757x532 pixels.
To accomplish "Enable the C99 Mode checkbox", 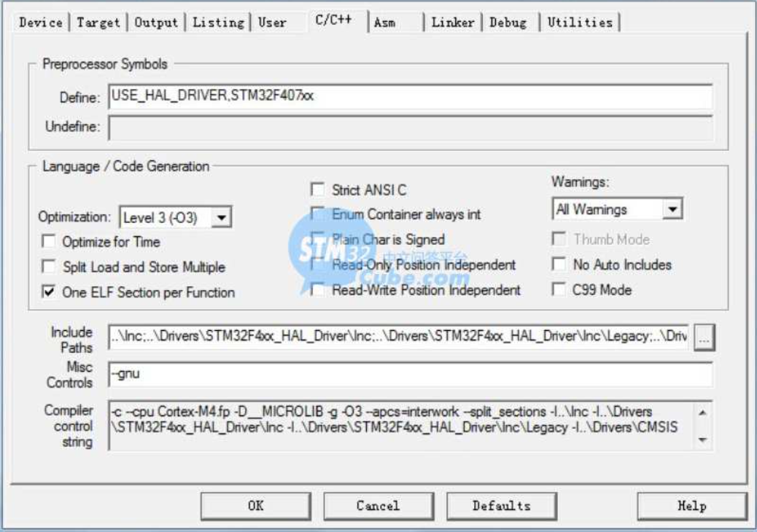I will pyautogui.click(x=559, y=290).
